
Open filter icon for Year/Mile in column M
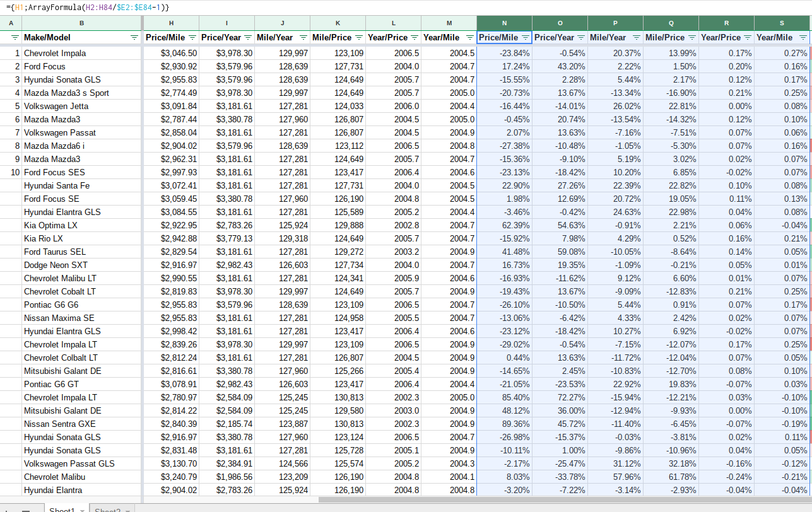tap(470, 38)
